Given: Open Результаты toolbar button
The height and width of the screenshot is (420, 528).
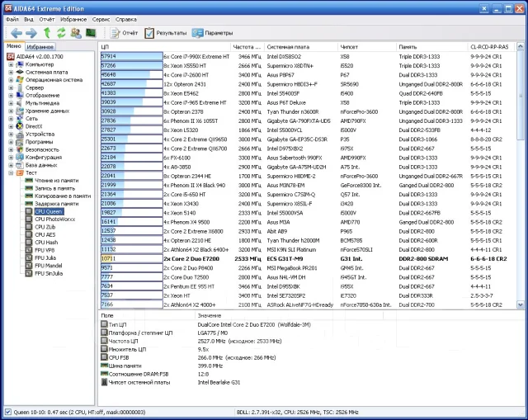Looking at the screenshot, I should coord(165,33).
